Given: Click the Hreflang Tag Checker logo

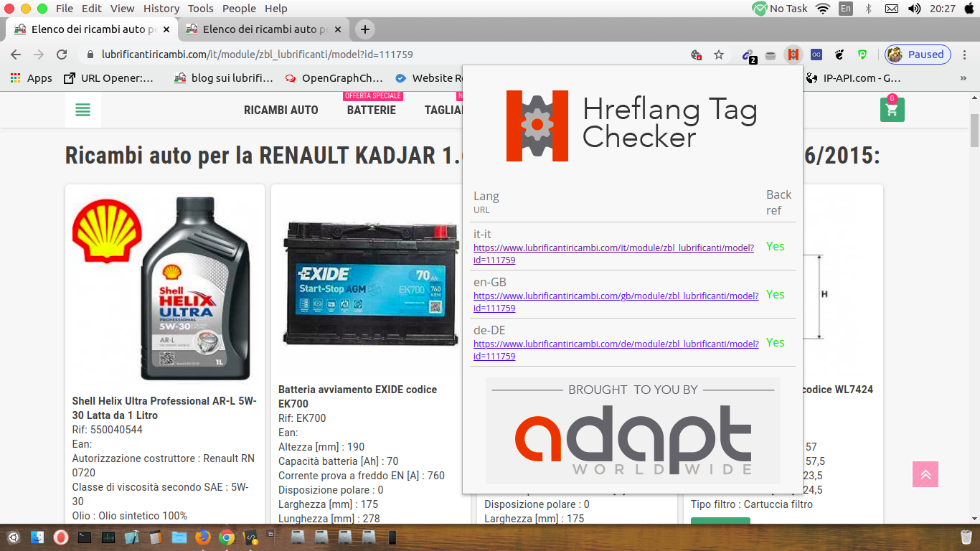Looking at the screenshot, I should click(632, 125).
